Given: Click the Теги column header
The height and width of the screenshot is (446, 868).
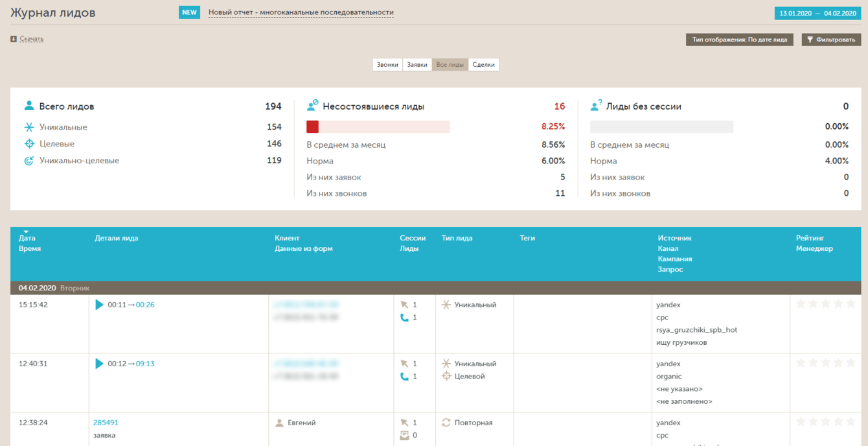Looking at the screenshot, I should click(527, 238).
